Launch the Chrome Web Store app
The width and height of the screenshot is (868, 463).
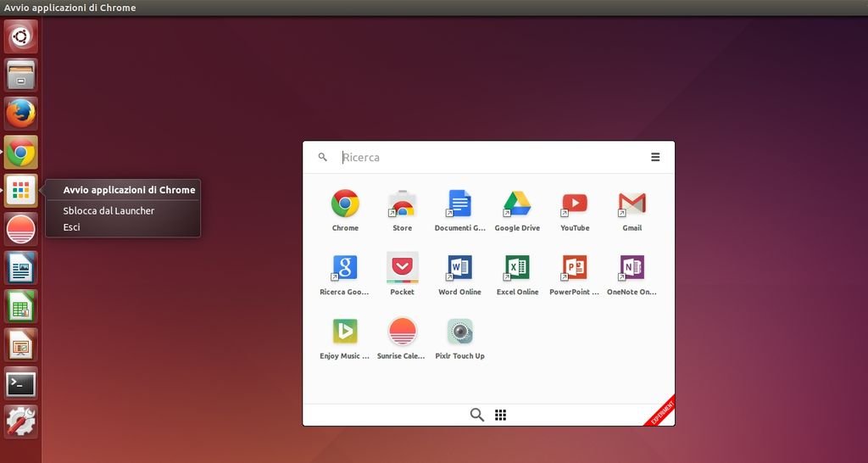pos(402,204)
